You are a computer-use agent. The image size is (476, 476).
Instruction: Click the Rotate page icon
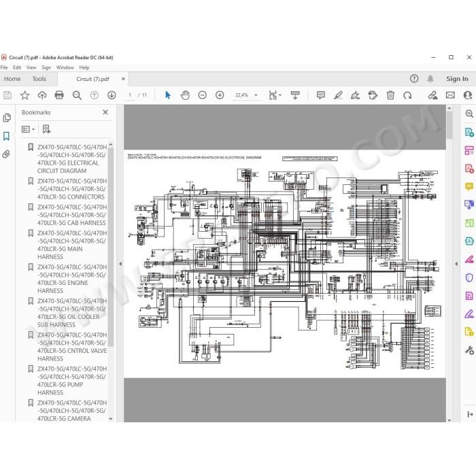point(407,95)
